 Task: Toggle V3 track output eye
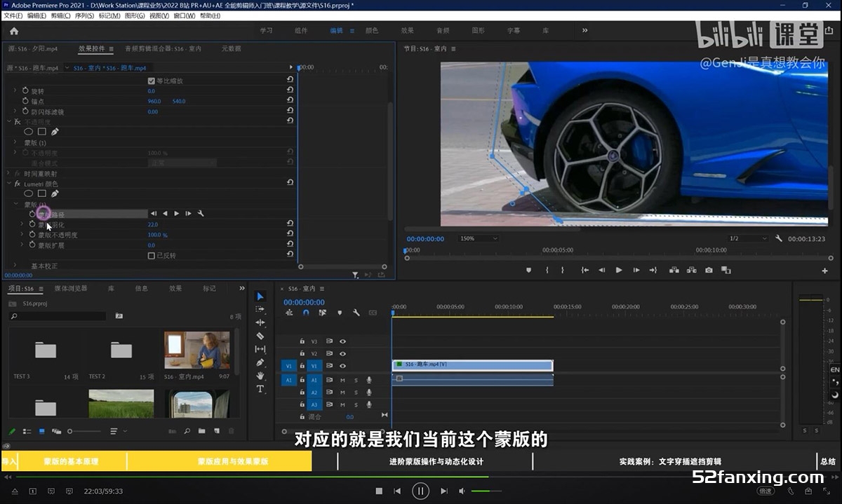pos(343,341)
